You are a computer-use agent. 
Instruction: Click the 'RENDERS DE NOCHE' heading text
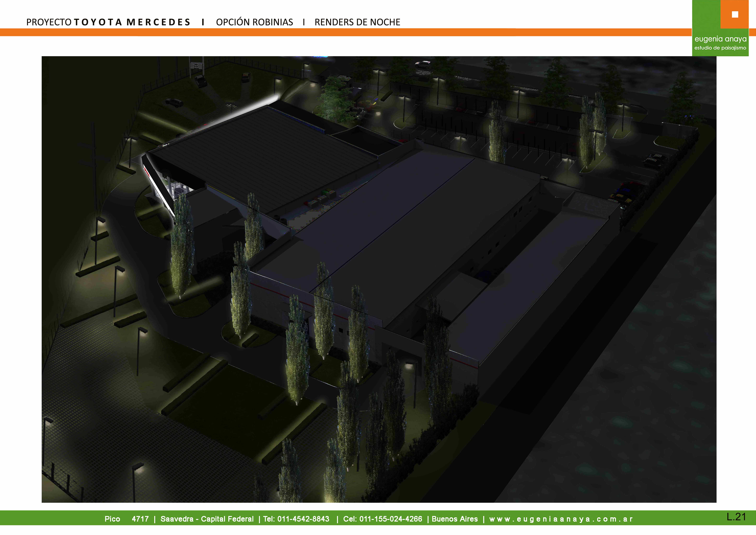357,22
